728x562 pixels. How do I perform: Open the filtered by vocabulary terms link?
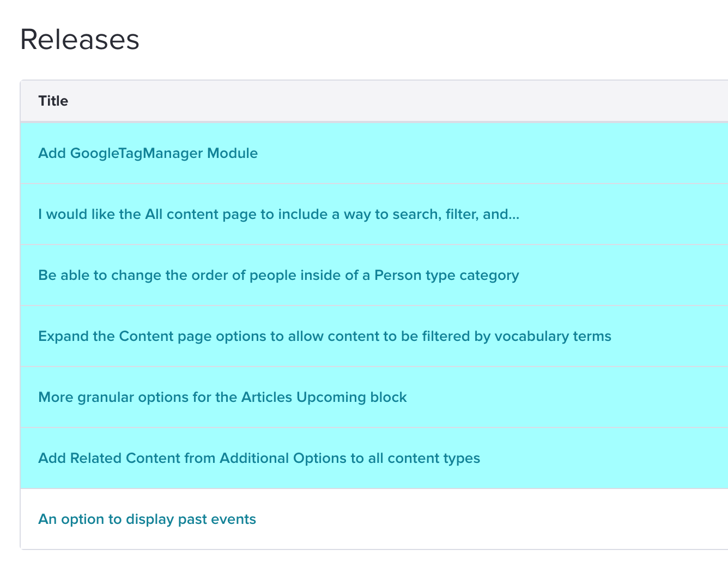pyautogui.click(x=324, y=336)
